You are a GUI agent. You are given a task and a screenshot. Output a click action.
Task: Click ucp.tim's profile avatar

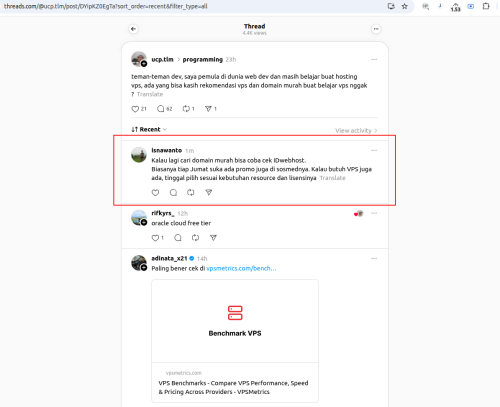coord(139,59)
